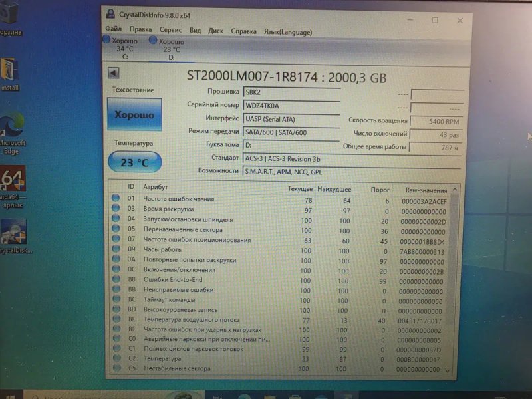Click the CrystalDiskInfo title bar app icon

110,14
